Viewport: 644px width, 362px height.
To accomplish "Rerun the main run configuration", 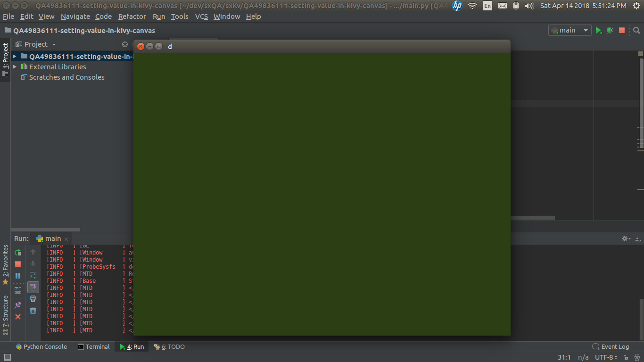I will click(x=18, y=252).
